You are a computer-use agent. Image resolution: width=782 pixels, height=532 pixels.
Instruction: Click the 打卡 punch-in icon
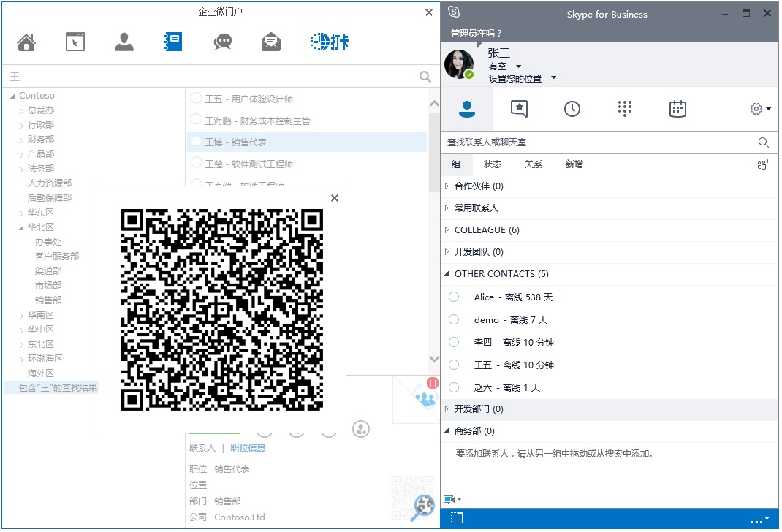330,42
